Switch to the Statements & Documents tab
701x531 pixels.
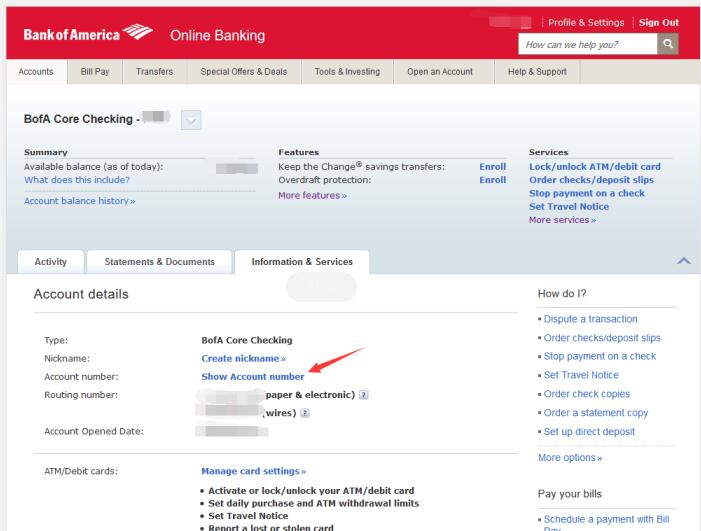(160, 262)
